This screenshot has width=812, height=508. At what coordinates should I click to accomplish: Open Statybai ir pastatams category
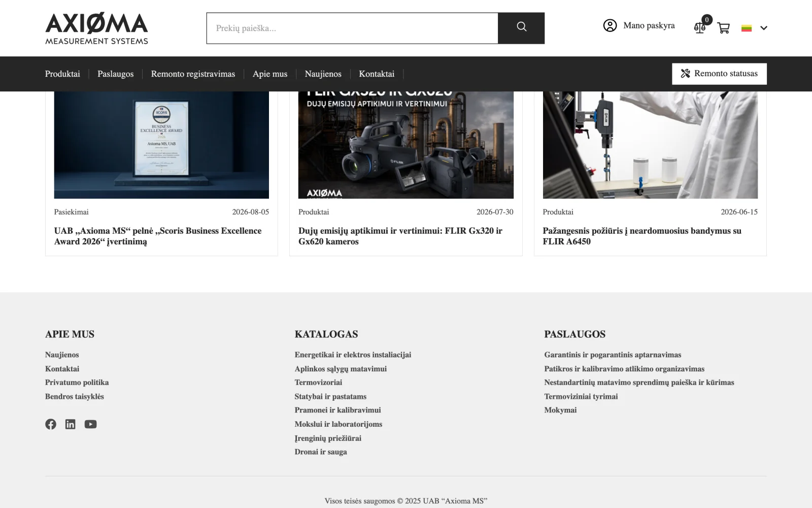coord(330,396)
